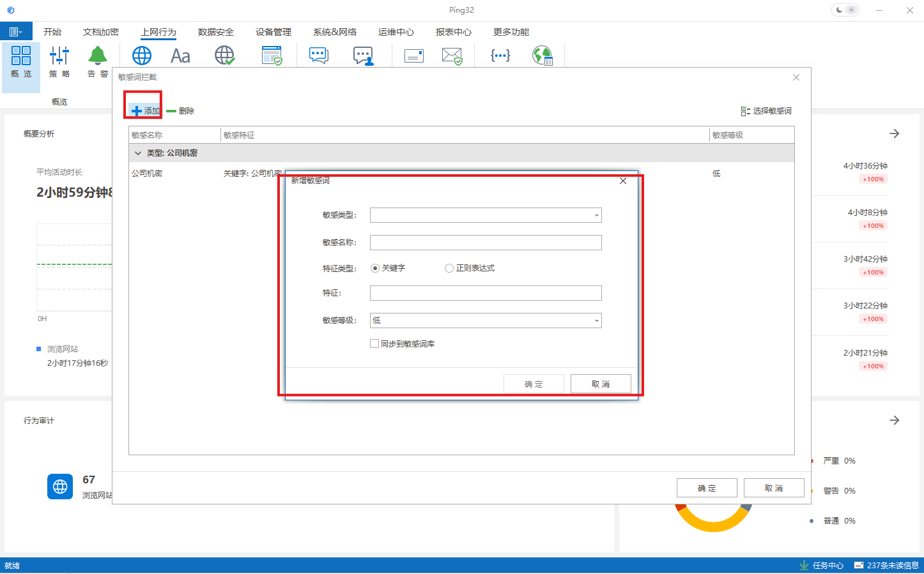The width and height of the screenshot is (924, 574).
Task: Collapse the 类型: 公司机密 group
Action: 138,153
